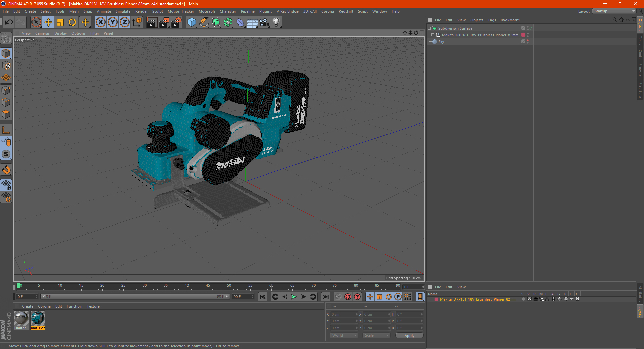Open the Scale mode dropdown
The height and width of the screenshot is (349, 644).
(x=376, y=335)
